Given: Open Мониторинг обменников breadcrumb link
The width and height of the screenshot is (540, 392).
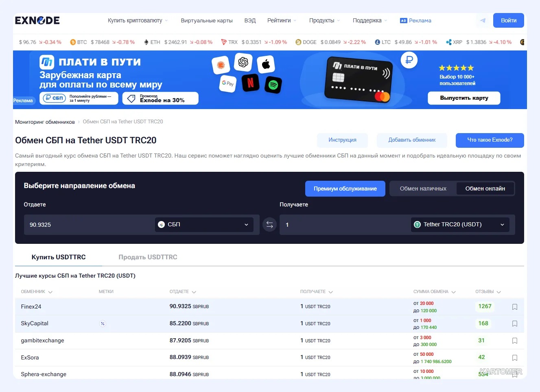Looking at the screenshot, I should 45,122.
